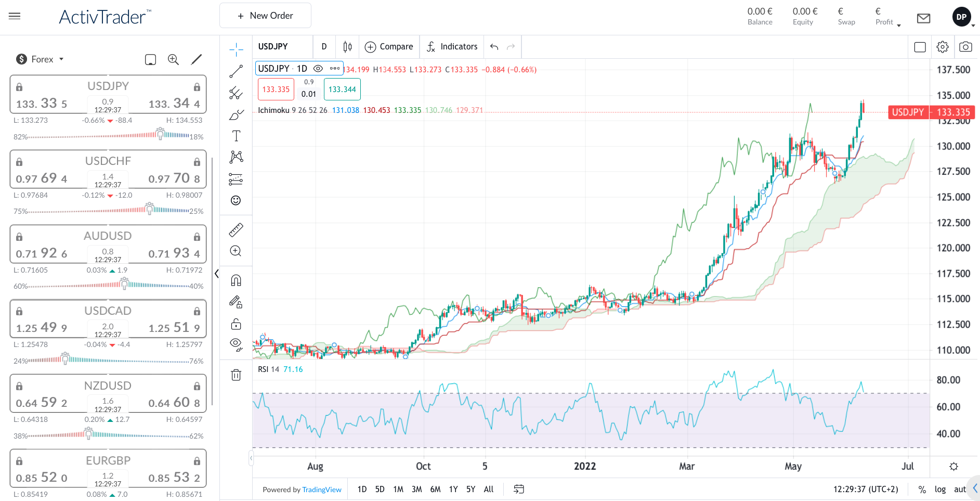Toggle lock all drawing tools
The image size is (980, 501).
[236, 324]
